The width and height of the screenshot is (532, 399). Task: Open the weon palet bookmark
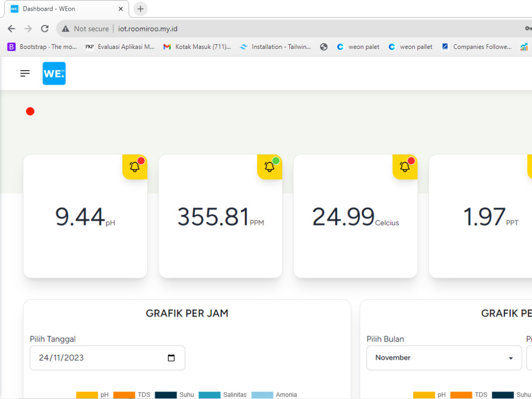coord(358,47)
